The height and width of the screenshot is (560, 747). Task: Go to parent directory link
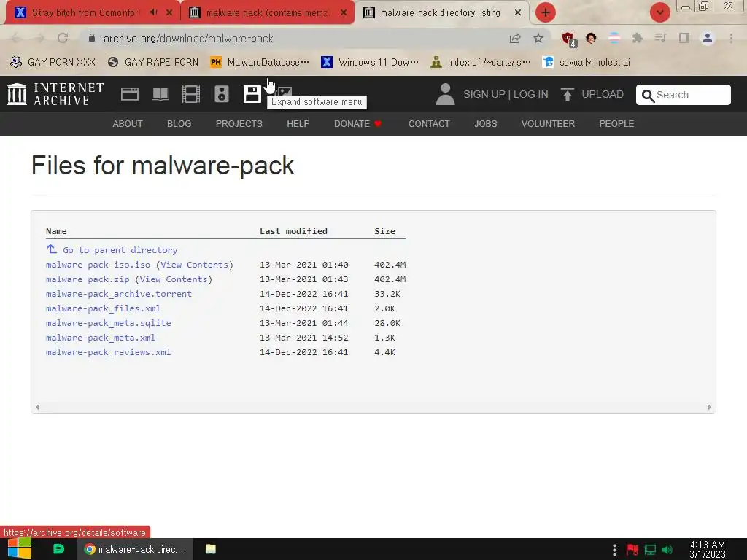pyautogui.click(x=120, y=250)
